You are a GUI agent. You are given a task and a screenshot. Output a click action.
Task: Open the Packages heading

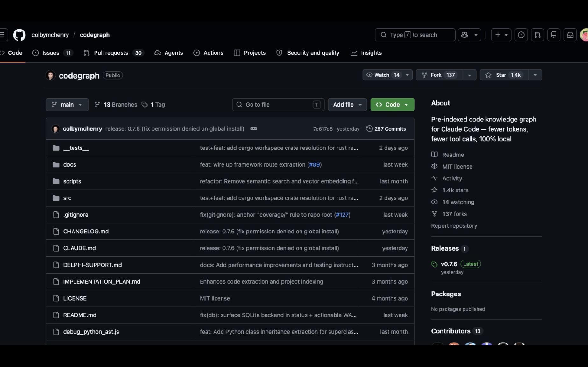(446, 294)
